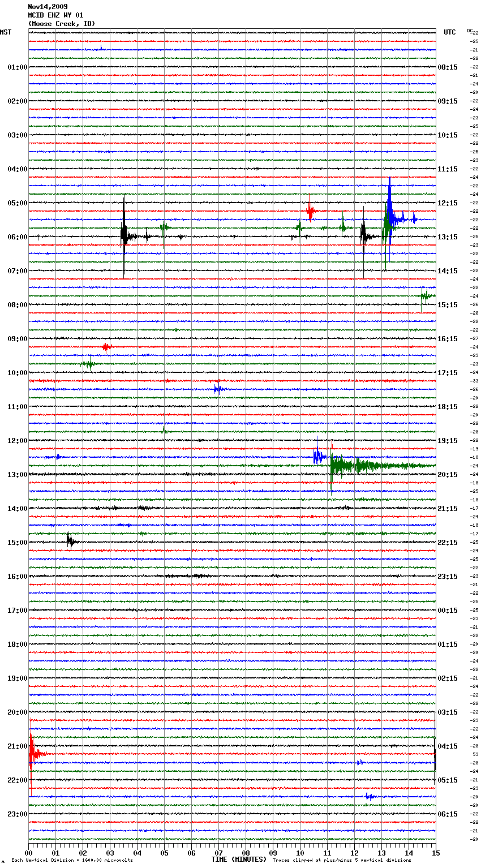Select the 05:00 MST row label
The image size is (481, 868).
tap(18, 203)
